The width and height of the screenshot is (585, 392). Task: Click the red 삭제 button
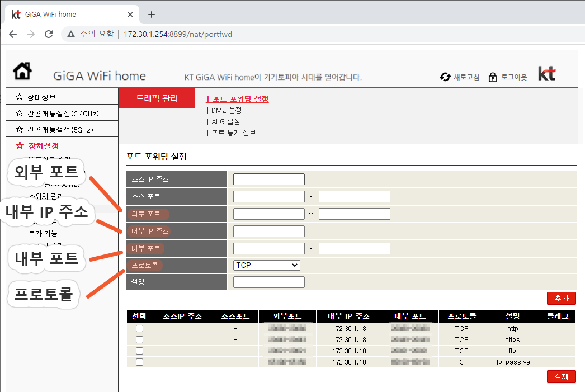coord(562,377)
